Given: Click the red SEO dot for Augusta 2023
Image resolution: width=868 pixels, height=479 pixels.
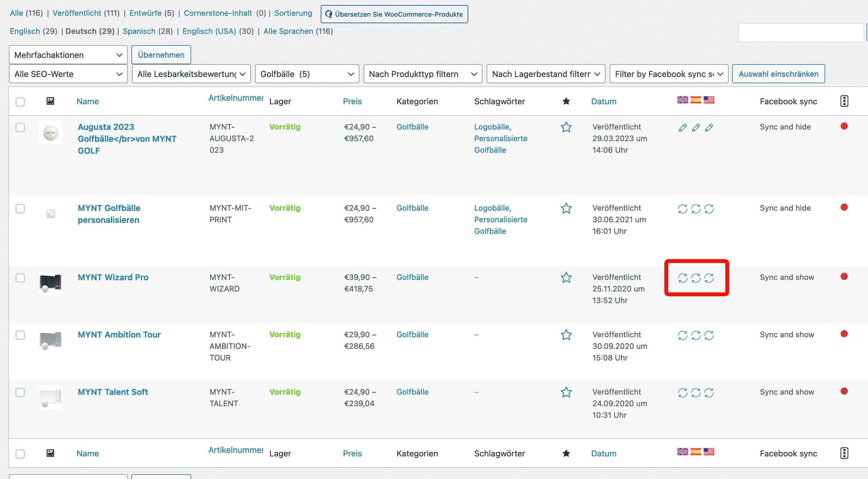Looking at the screenshot, I should 844,126.
